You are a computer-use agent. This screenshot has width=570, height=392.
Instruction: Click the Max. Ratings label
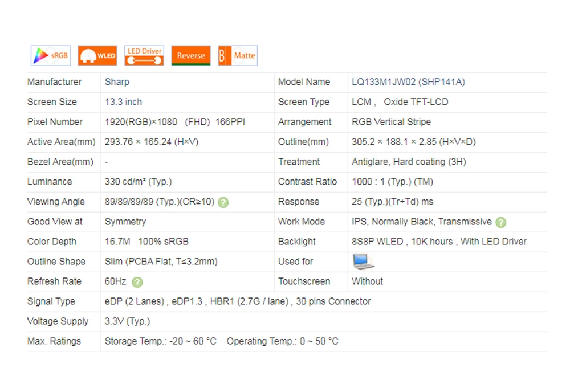[54, 342]
